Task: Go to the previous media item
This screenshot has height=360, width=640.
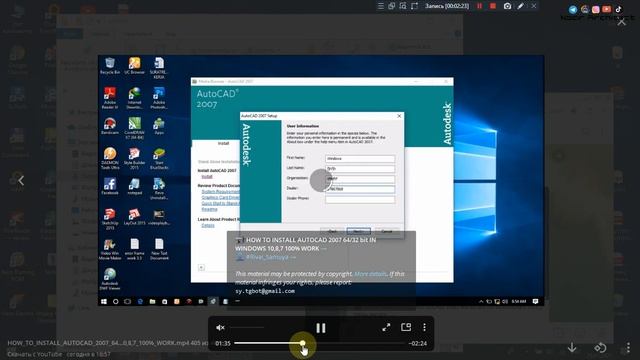Action: (21, 180)
